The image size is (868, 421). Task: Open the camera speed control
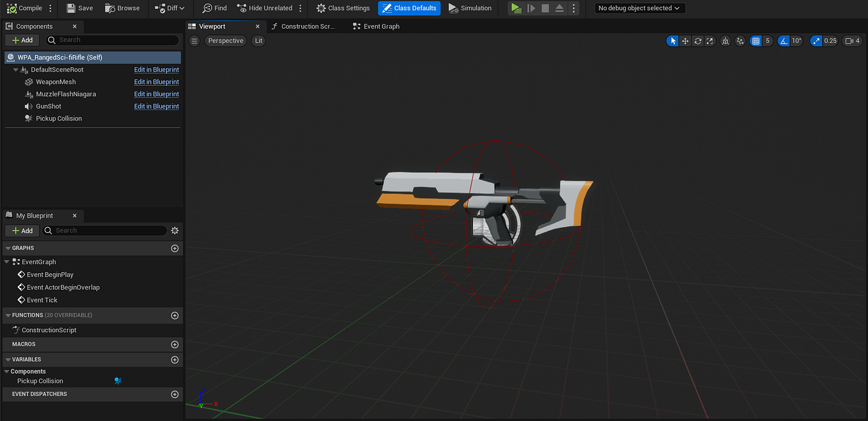852,40
